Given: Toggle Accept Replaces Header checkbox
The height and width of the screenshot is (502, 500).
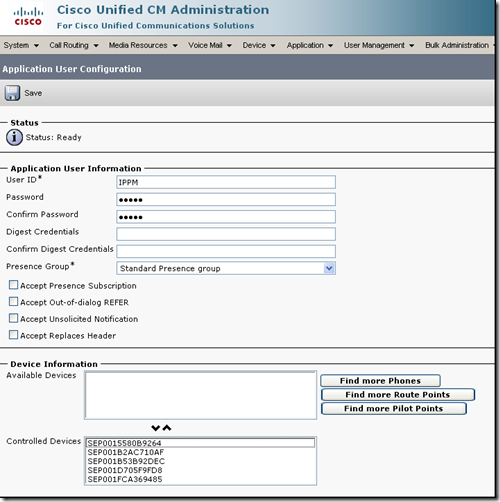Looking at the screenshot, I should point(13,335).
